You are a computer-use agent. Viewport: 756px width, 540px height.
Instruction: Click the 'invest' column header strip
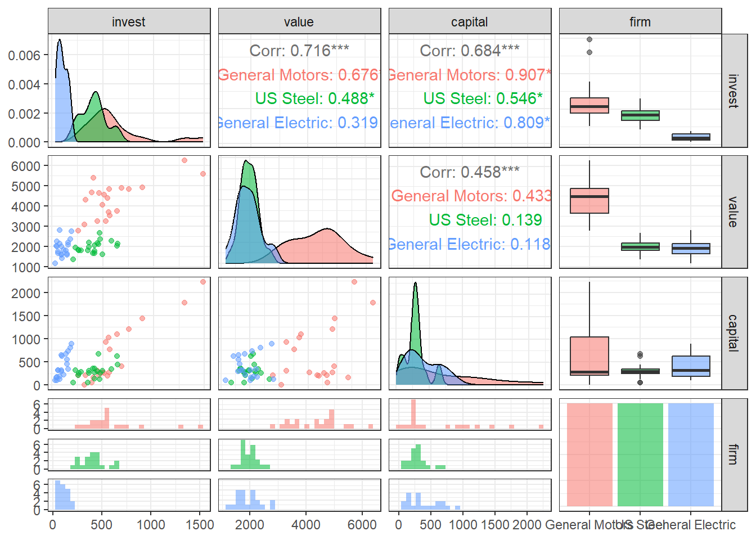pos(129,21)
